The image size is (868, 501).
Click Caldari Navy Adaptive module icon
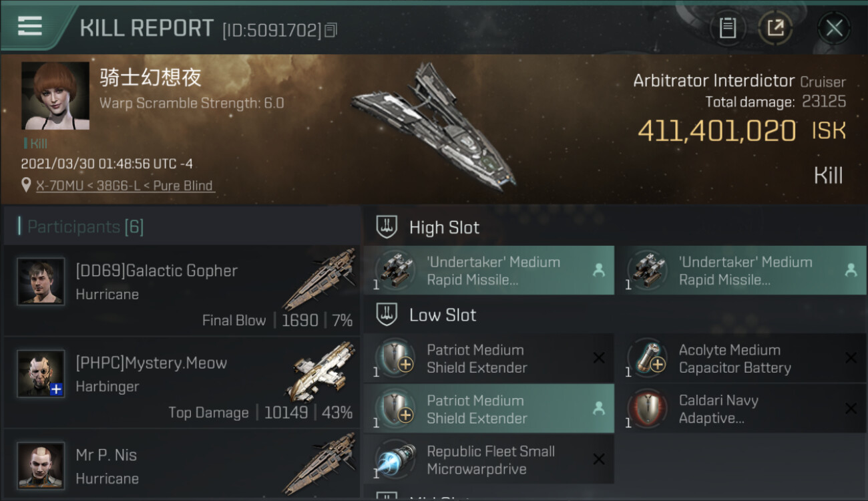(648, 409)
